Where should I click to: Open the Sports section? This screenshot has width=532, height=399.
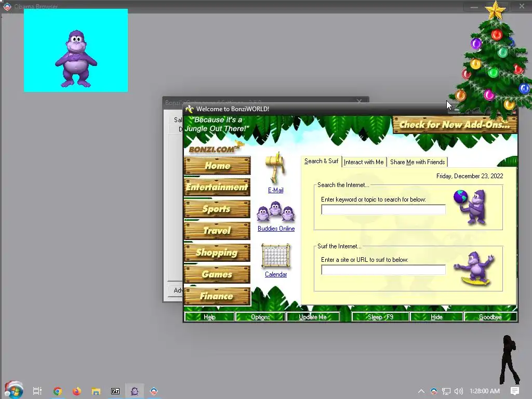pyautogui.click(x=217, y=209)
